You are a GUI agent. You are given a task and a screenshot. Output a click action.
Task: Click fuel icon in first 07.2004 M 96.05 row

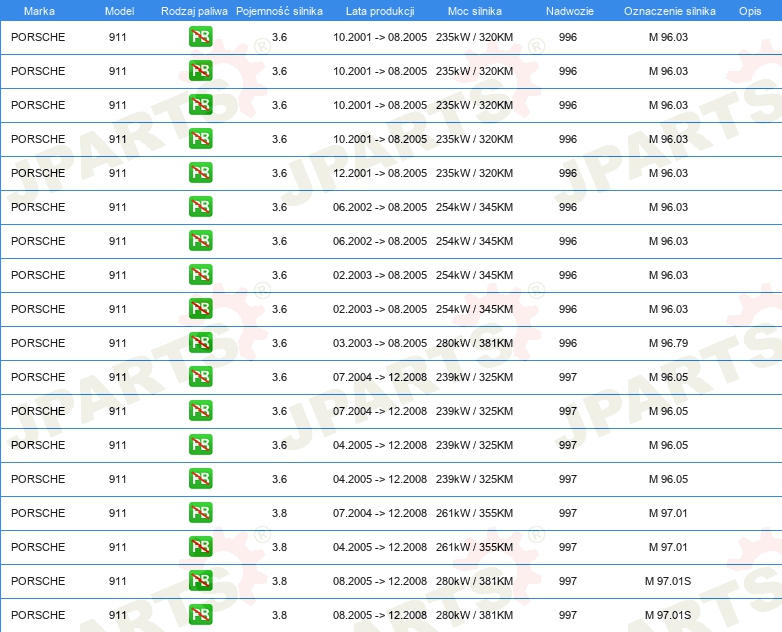tap(200, 377)
